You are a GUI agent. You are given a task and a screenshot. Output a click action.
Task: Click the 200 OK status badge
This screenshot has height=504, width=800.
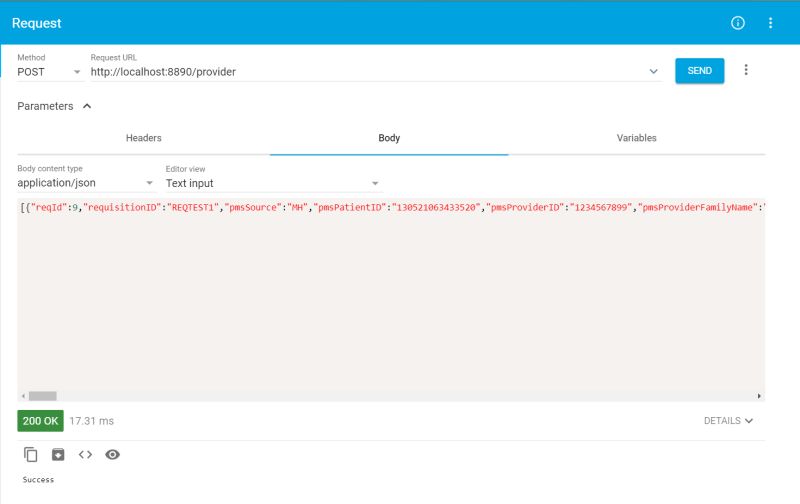[x=40, y=421]
